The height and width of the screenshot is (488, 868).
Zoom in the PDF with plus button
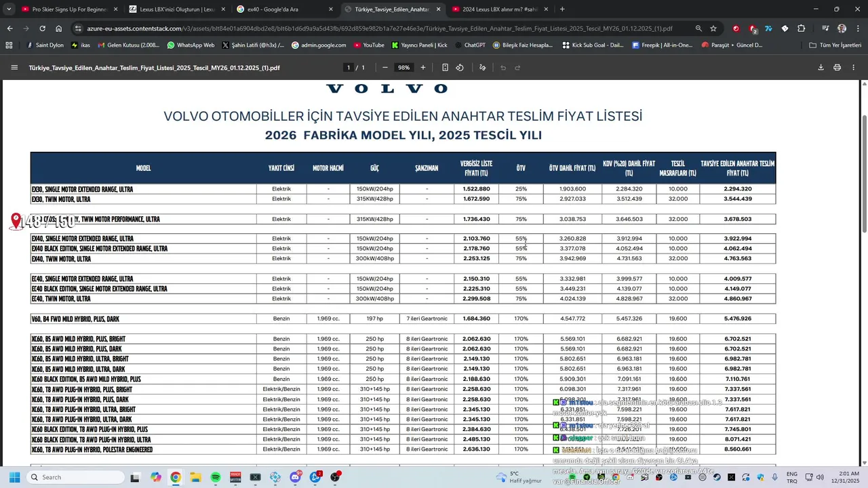(423, 68)
